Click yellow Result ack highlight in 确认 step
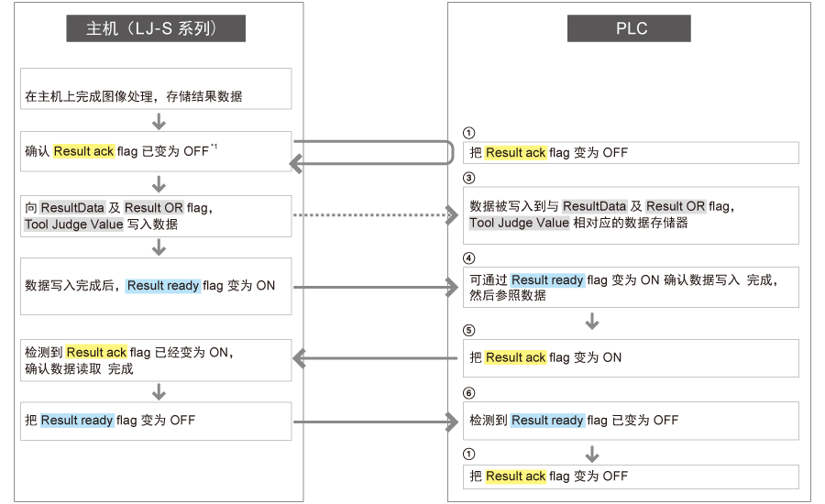The height and width of the screenshot is (504, 825). tap(83, 151)
